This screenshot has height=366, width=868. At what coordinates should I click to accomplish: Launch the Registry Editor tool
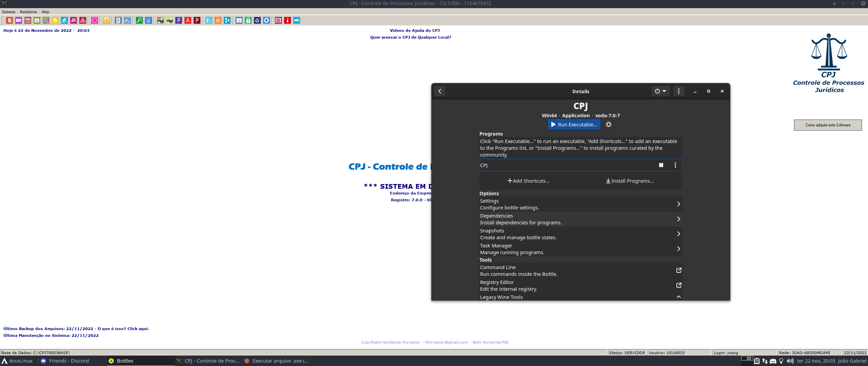point(580,285)
